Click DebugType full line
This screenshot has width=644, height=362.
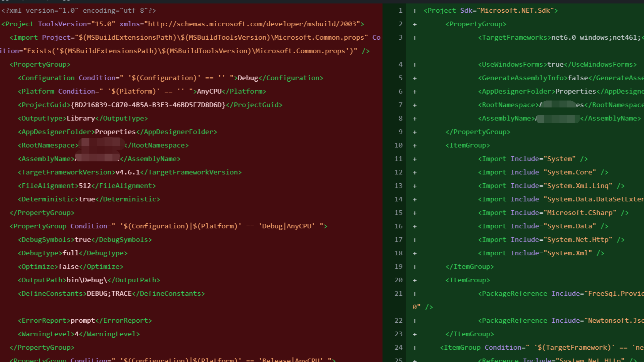pyautogui.click(x=72, y=253)
